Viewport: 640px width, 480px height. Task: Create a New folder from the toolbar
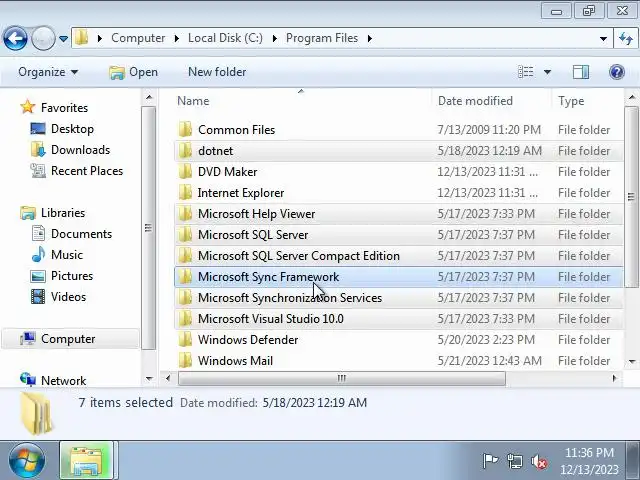217,72
